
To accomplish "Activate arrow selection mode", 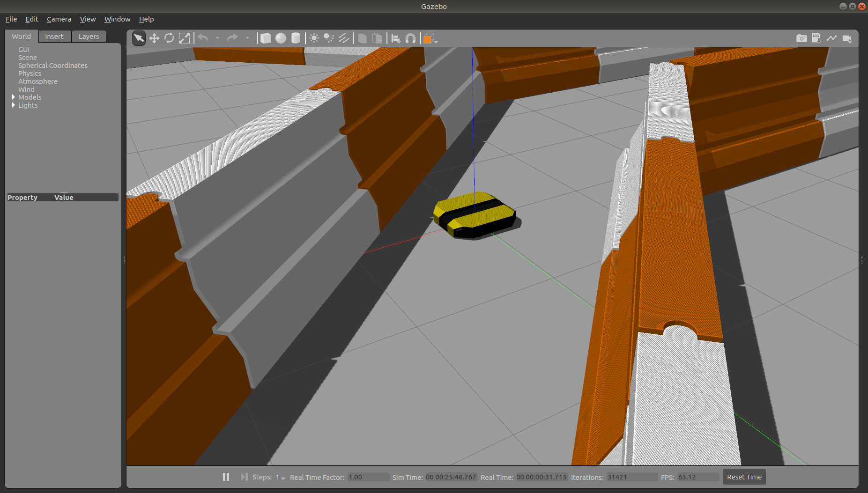I will [x=139, y=38].
